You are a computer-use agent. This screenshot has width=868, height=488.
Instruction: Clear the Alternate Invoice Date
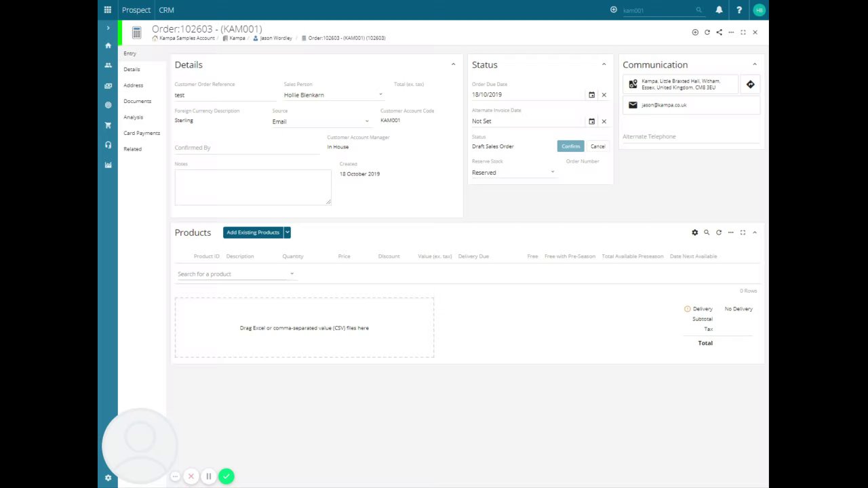[x=604, y=121]
